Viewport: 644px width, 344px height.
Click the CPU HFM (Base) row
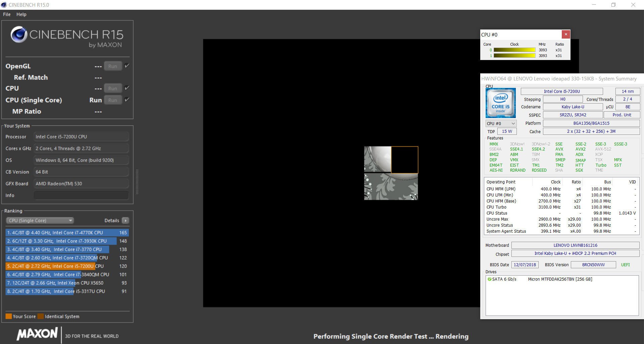tap(561, 201)
